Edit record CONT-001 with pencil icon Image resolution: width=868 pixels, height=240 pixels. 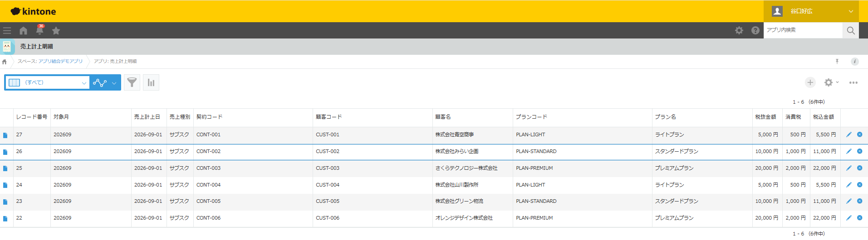tap(848, 134)
